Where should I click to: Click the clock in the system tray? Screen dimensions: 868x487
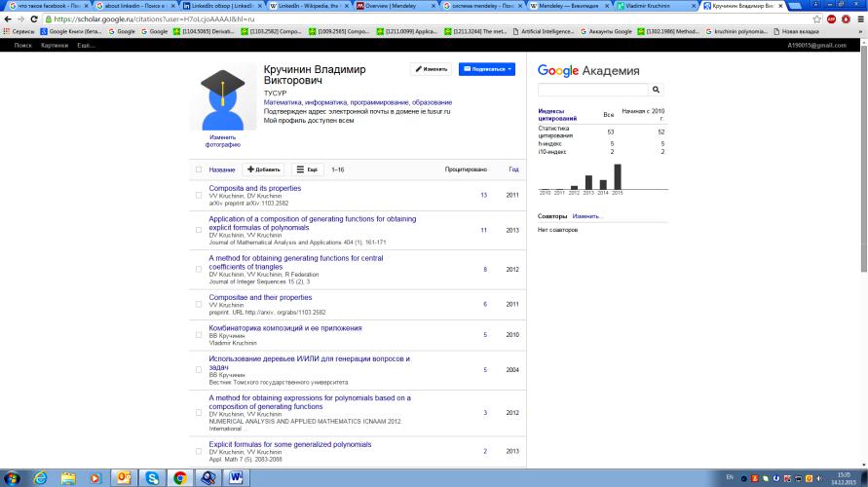[843, 478]
